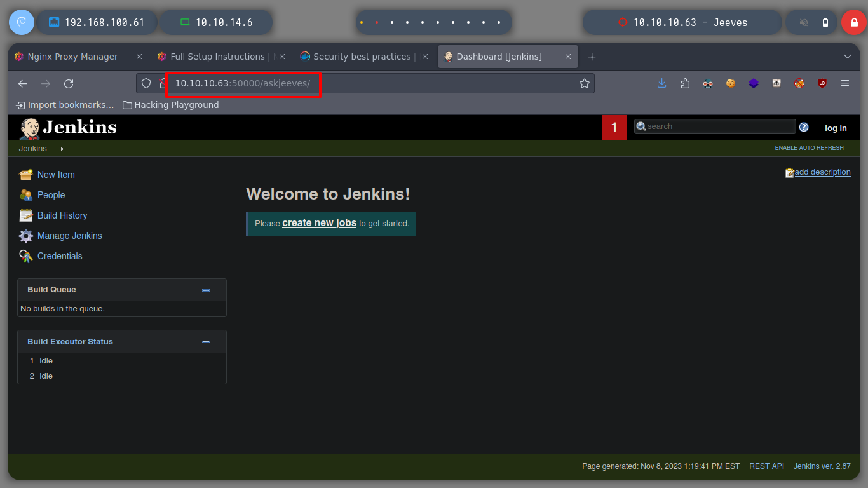Click the Jenkins butler logo icon
The height and width of the screenshot is (488, 868).
[x=30, y=128]
